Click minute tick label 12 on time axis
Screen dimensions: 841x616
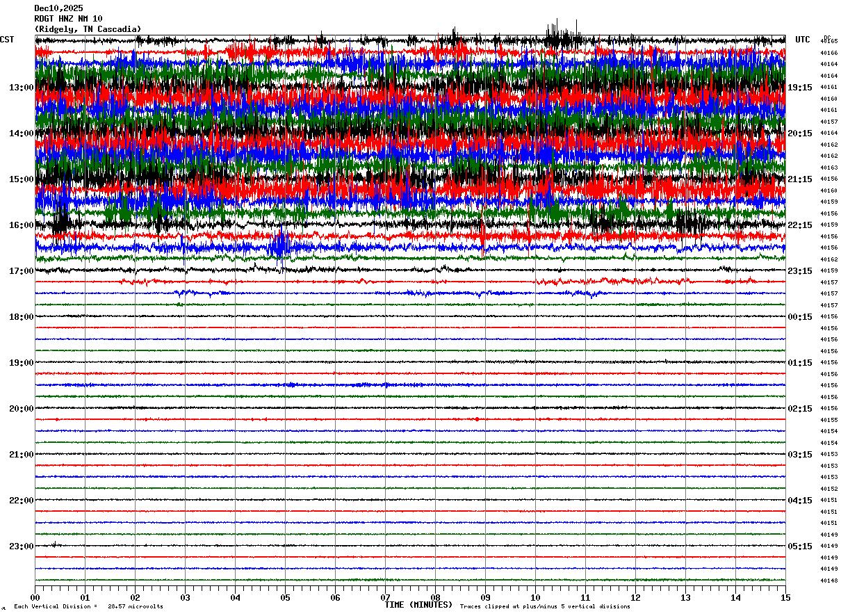click(x=635, y=597)
